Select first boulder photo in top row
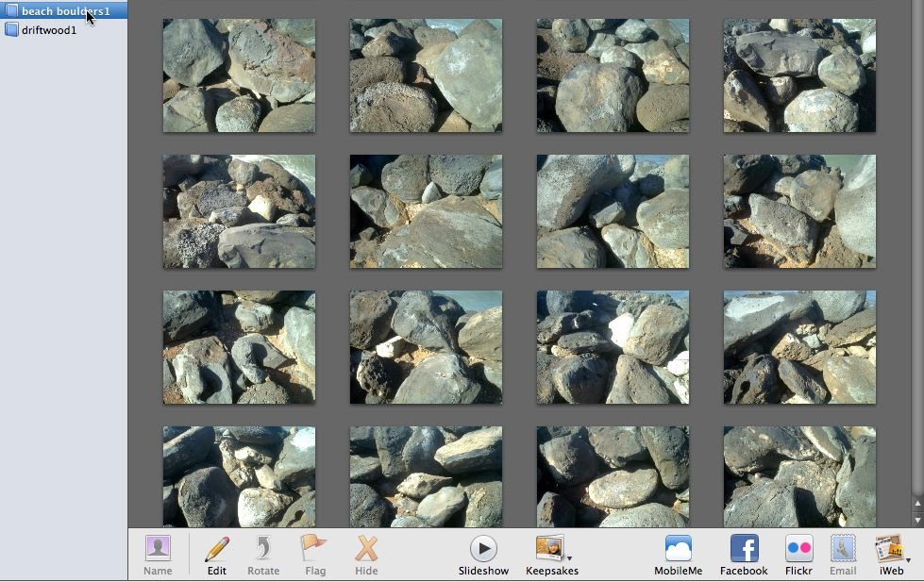The width and height of the screenshot is (924, 582). (x=239, y=75)
